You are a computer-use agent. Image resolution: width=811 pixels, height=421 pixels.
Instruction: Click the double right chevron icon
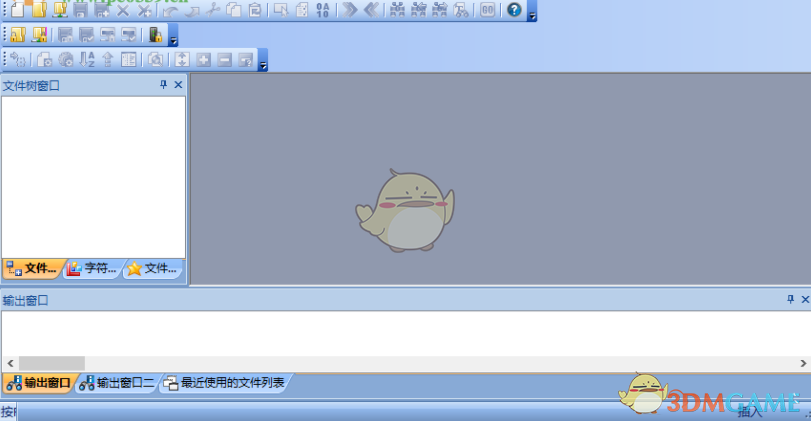(349, 10)
